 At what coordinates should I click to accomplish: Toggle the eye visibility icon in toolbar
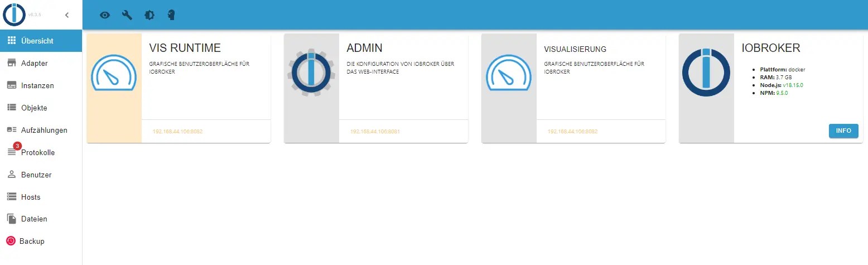click(104, 15)
